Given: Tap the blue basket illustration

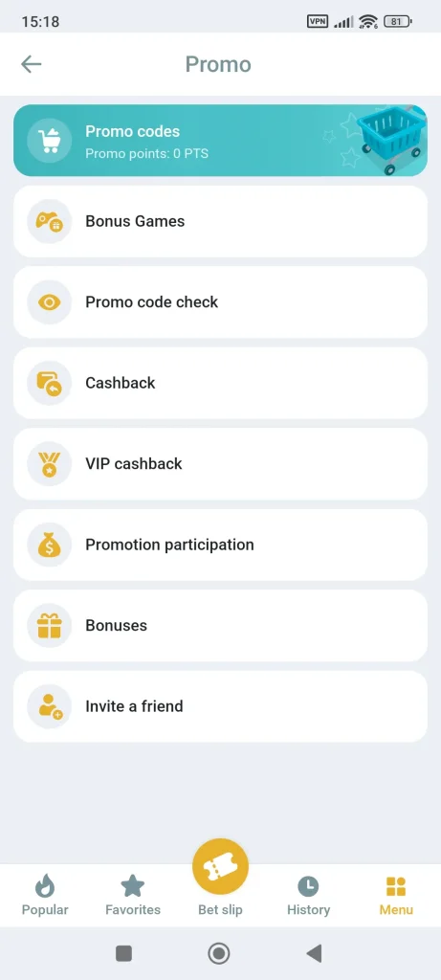Looking at the screenshot, I should pyautogui.click(x=391, y=140).
